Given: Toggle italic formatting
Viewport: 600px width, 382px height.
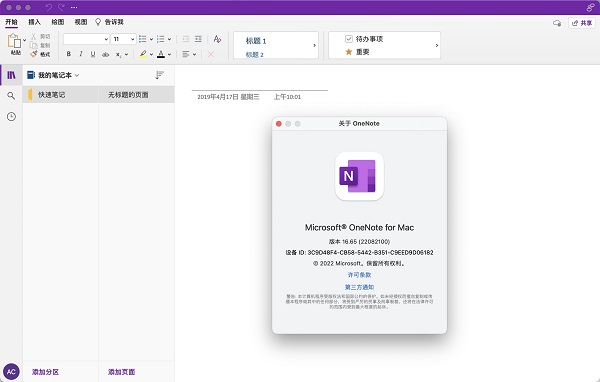Looking at the screenshot, I should point(81,54).
